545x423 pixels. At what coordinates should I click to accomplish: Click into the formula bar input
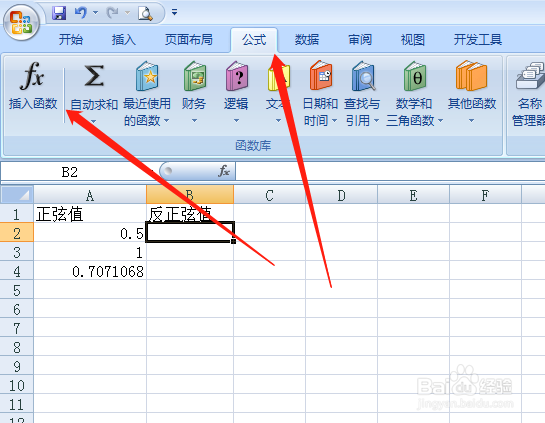390,171
